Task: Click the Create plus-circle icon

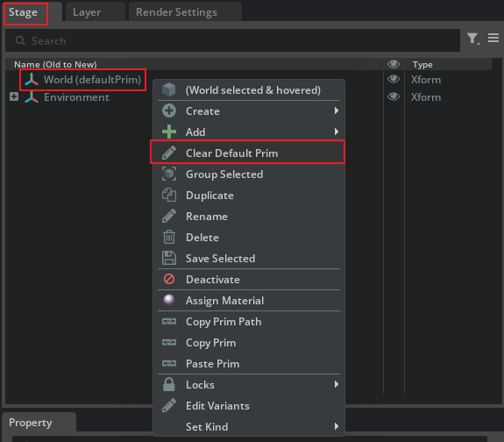Action: [x=169, y=111]
